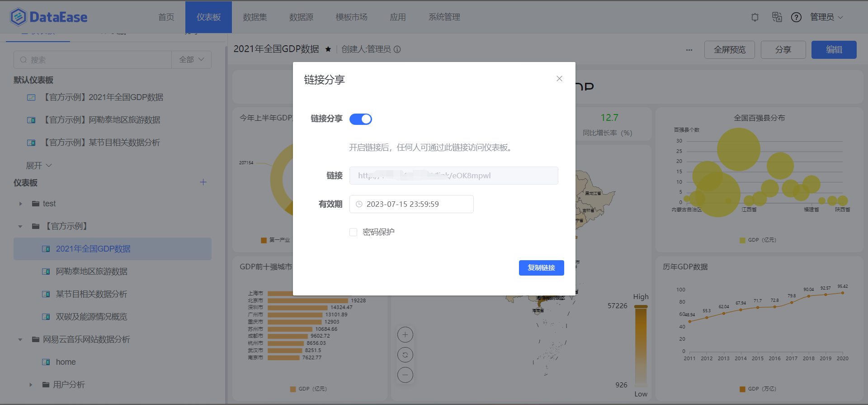The height and width of the screenshot is (405, 868).
Task: Click icon beside 【官方示例】阿勒泰地区旅游数据
Action: pyautogui.click(x=31, y=120)
